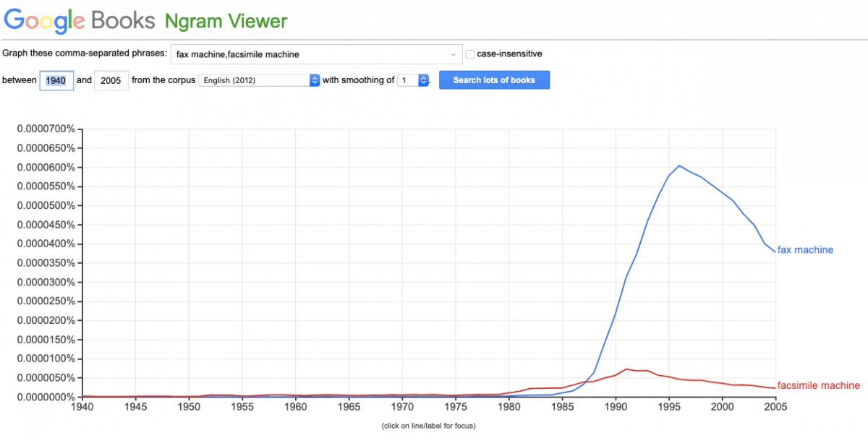Click the peak of the blue fax machine line

pos(679,166)
